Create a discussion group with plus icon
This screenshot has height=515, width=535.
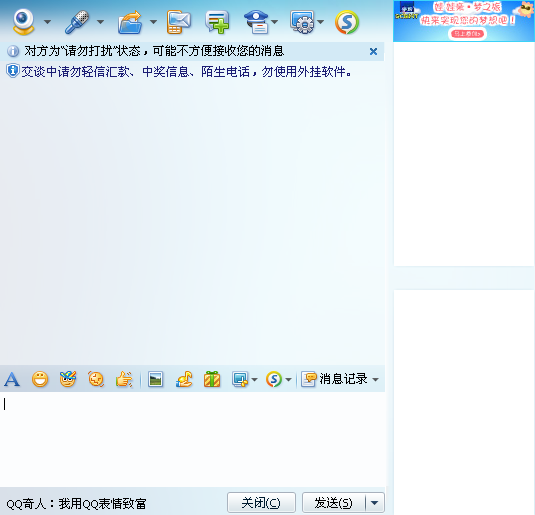[217, 23]
